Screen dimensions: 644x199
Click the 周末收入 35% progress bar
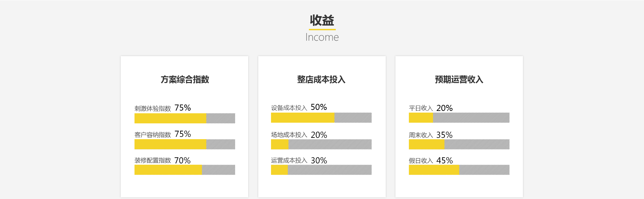coord(459,144)
